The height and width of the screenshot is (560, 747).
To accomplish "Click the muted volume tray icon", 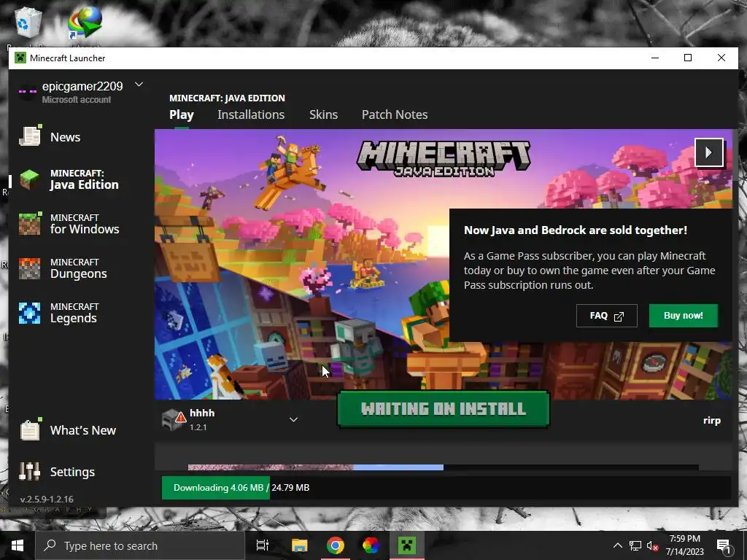I will [653, 545].
